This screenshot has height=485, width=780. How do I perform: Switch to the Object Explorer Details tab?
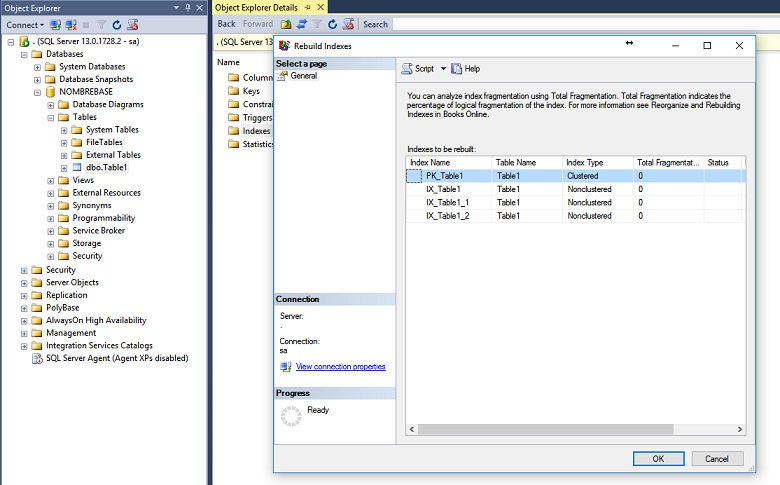pos(256,7)
